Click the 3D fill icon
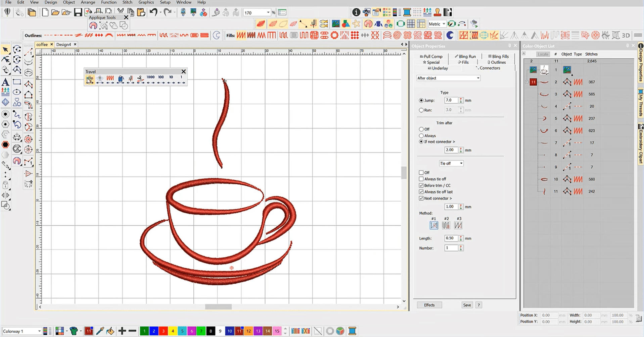 click(626, 35)
